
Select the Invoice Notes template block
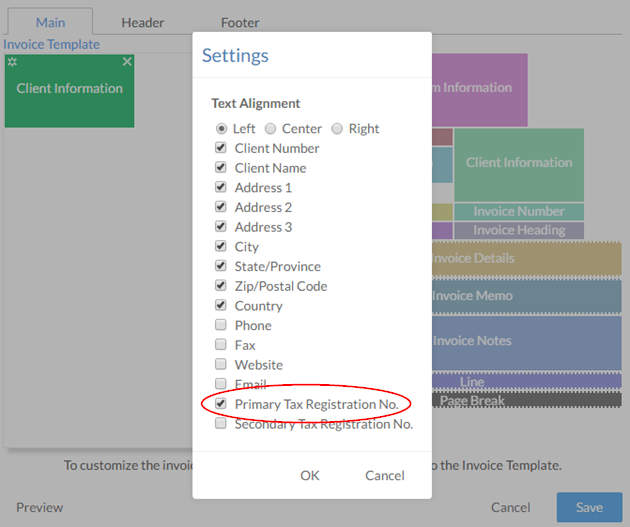(x=525, y=341)
